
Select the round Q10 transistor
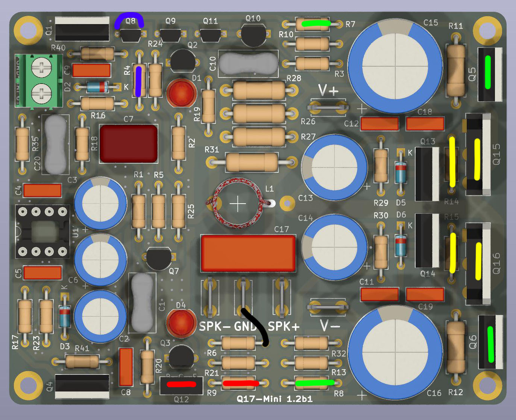pos(254,35)
